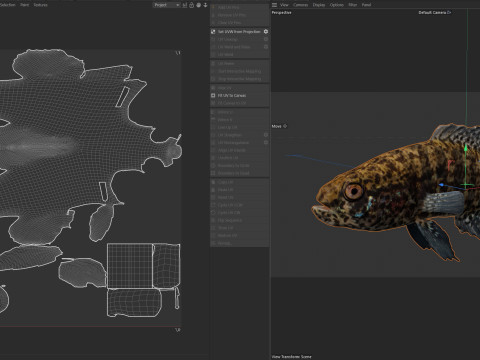Open the viewport Panel menu

366,5
